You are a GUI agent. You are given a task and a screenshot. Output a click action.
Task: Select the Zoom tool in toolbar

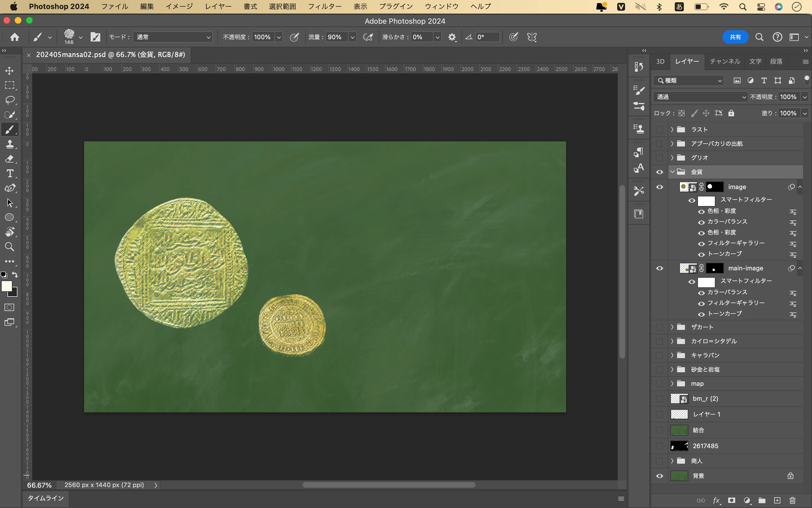point(9,247)
